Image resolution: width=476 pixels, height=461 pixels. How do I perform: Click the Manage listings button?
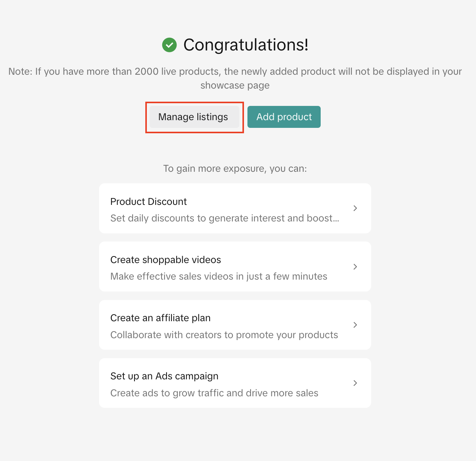[x=193, y=117]
